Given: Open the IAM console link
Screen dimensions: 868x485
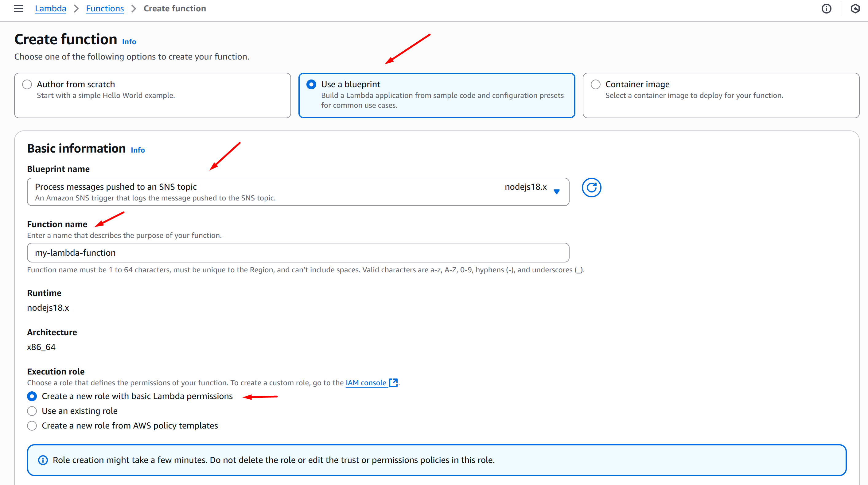Looking at the screenshot, I should (x=366, y=382).
